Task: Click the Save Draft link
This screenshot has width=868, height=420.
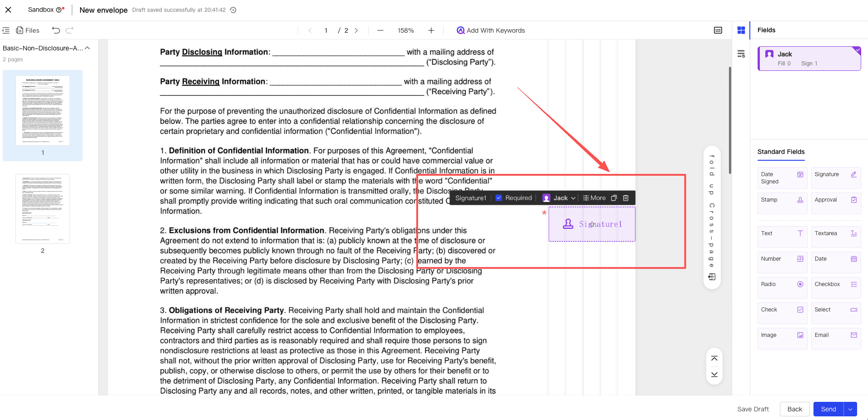Action: [x=753, y=409]
